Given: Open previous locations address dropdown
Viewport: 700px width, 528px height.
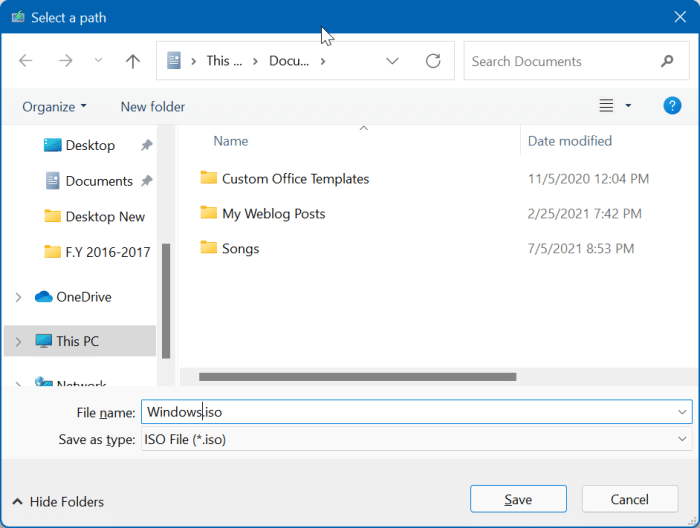Looking at the screenshot, I should coord(392,61).
